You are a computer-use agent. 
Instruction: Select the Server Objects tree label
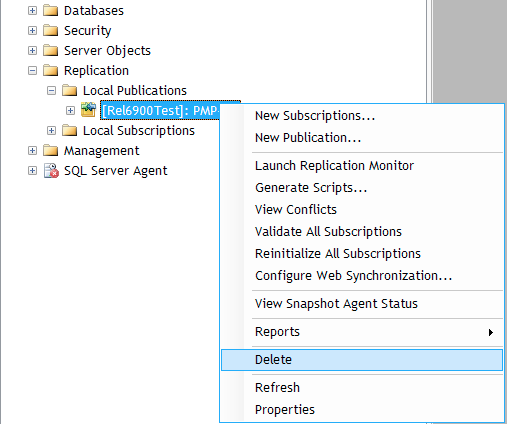[x=107, y=51]
